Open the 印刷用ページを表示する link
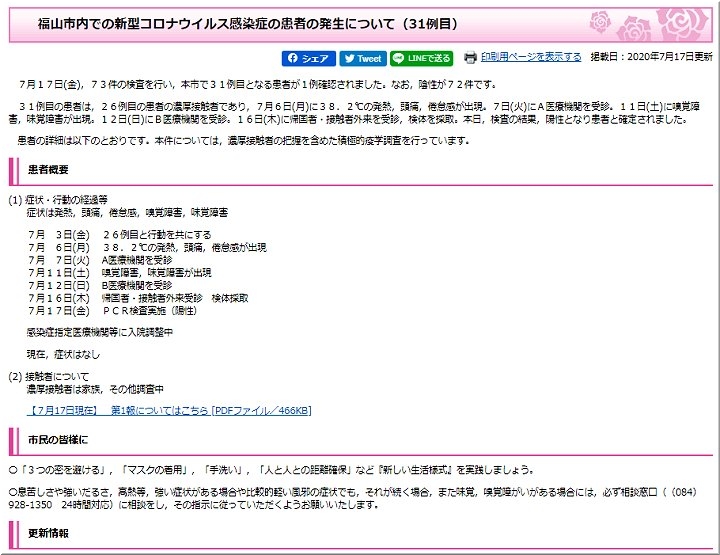Image resolution: width=720 pixels, height=555 pixels. [x=530, y=58]
